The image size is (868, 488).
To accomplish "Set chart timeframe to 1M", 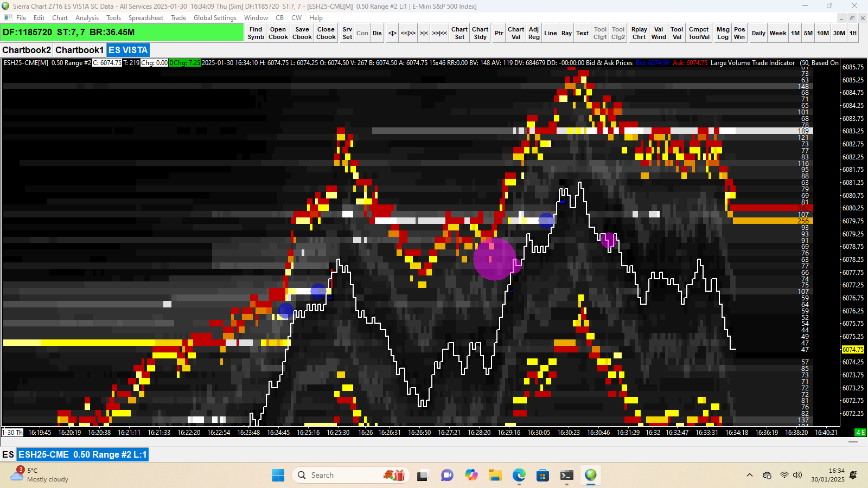I will [x=795, y=33].
